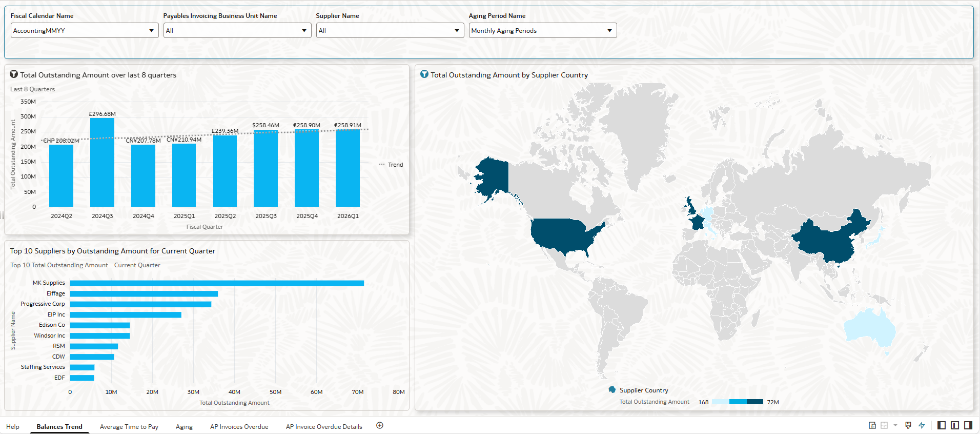980x434 pixels.
Task: Toggle the left side panel layout
Action: pos(942,425)
